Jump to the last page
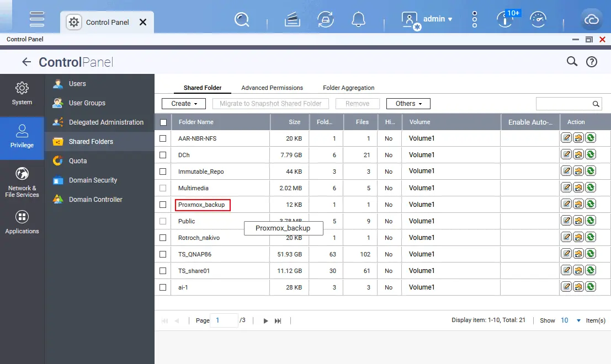Screen dimensions: 611x364 point(278,321)
